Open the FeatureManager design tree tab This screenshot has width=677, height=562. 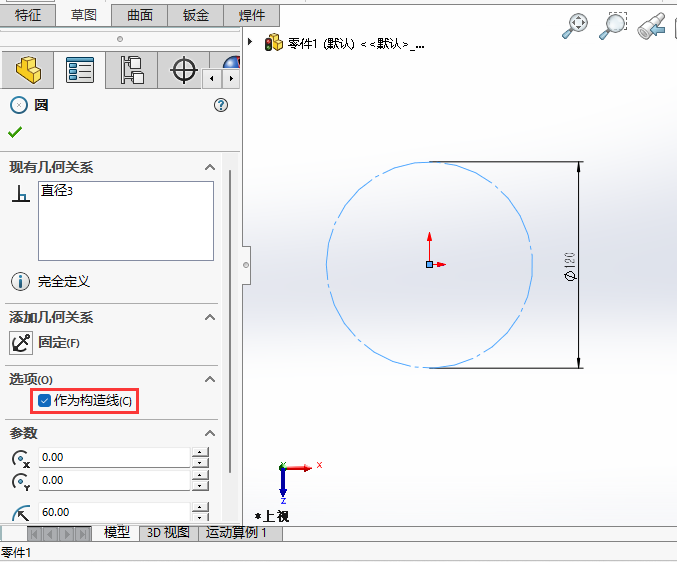[x=28, y=70]
